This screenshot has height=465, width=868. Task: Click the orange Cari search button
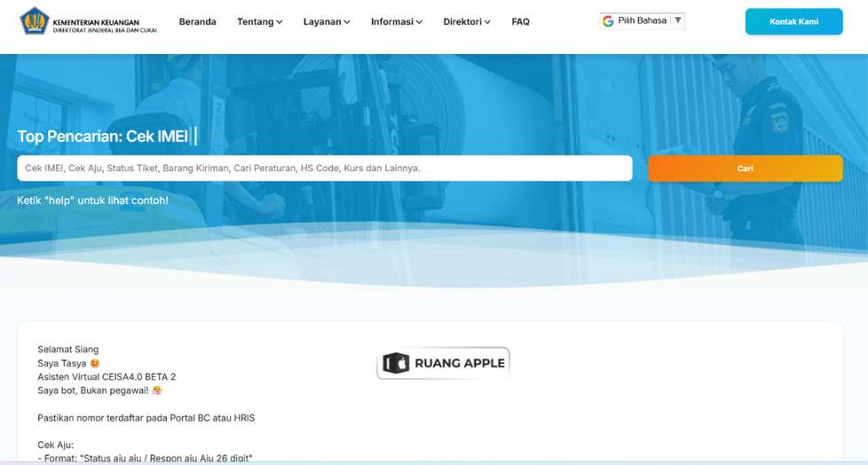tap(745, 169)
